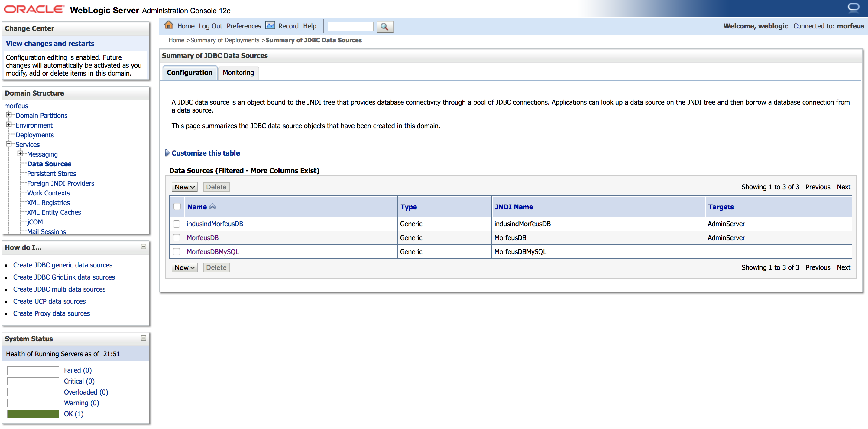The height and width of the screenshot is (429, 868).
Task: Click the top-right Oracle ring icon
Action: click(x=853, y=8)
